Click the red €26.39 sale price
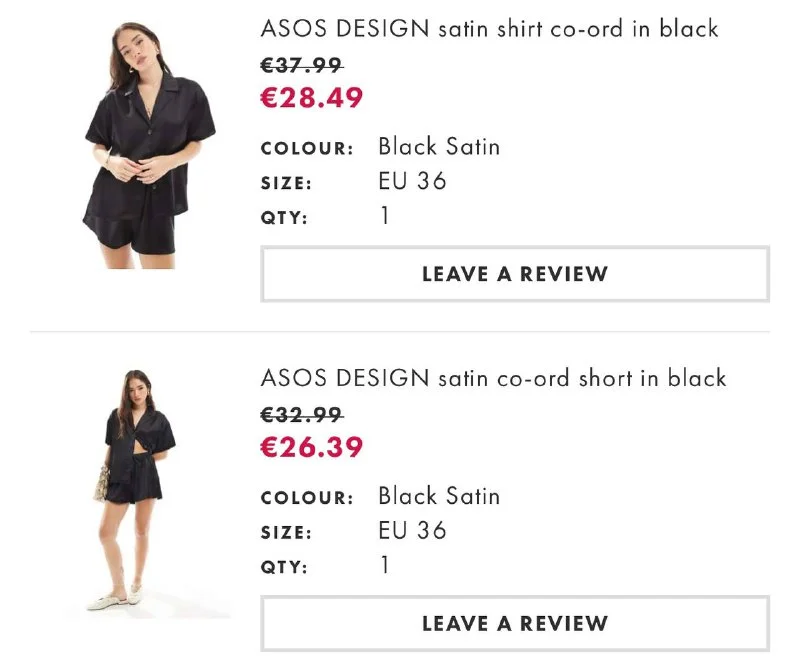Screen dimensions: 800x665 tap(312, 448)
